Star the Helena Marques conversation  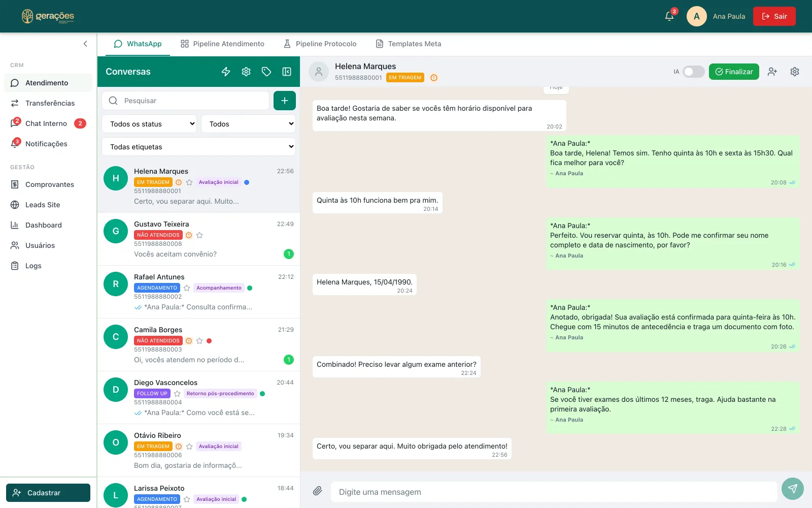pyautogui.click(x=189, y=182)
